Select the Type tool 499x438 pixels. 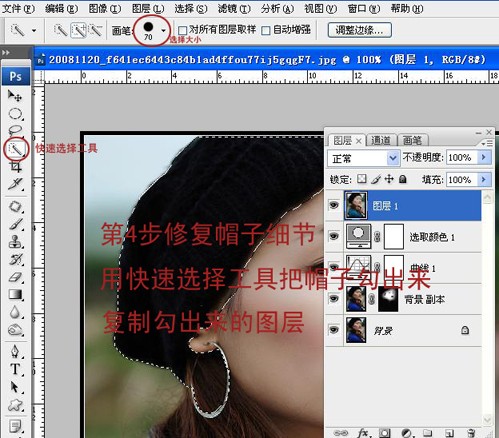(x=15, y=369)
